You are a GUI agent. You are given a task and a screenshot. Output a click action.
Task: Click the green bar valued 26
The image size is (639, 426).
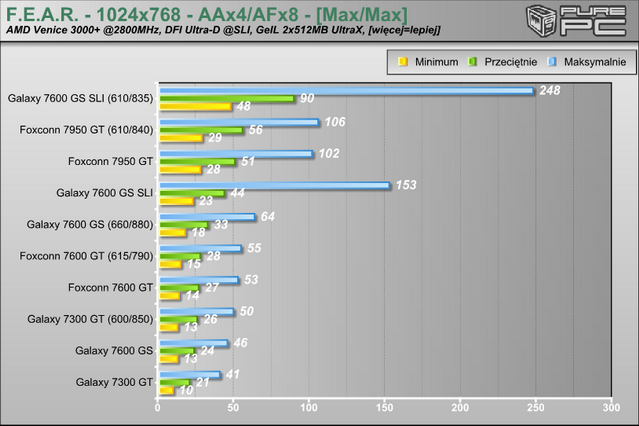(x=179, y=320)
